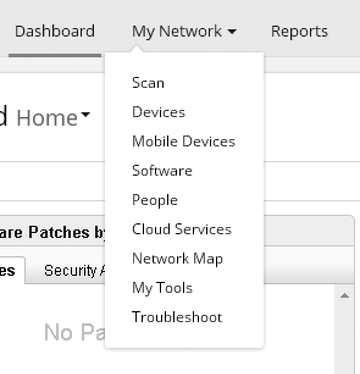Screen dimensions: 360x374
Task: Select Scan from the My Network menu
Action: click(x=148, y=83)
